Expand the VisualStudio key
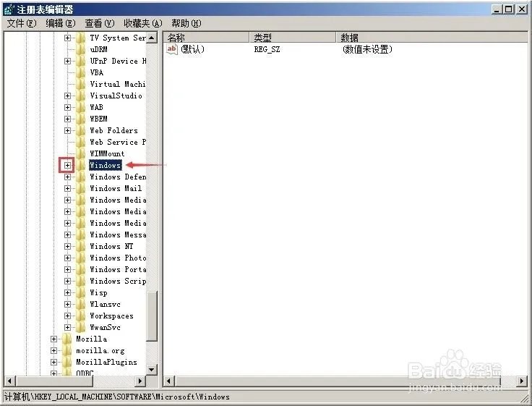This screenshot has width=532, height=406. [67, 96]
